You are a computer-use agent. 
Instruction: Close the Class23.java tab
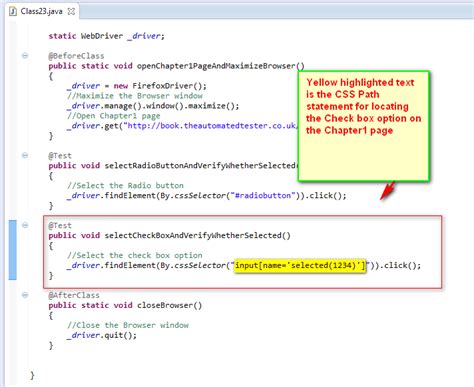71,11
